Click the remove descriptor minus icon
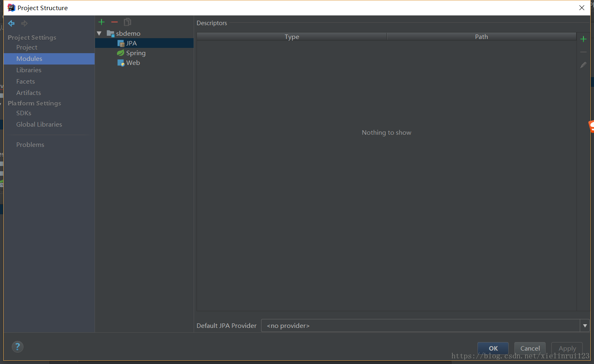 583,52
